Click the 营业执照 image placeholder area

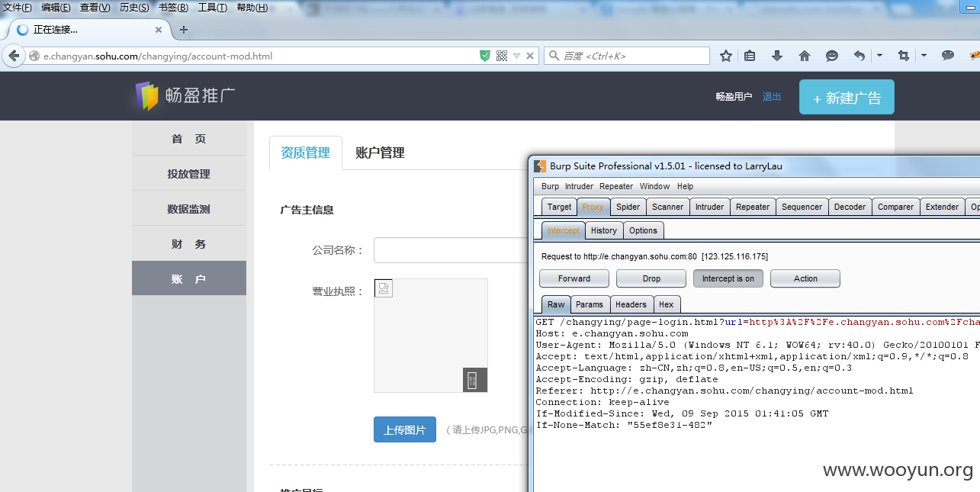coord(431,336)
